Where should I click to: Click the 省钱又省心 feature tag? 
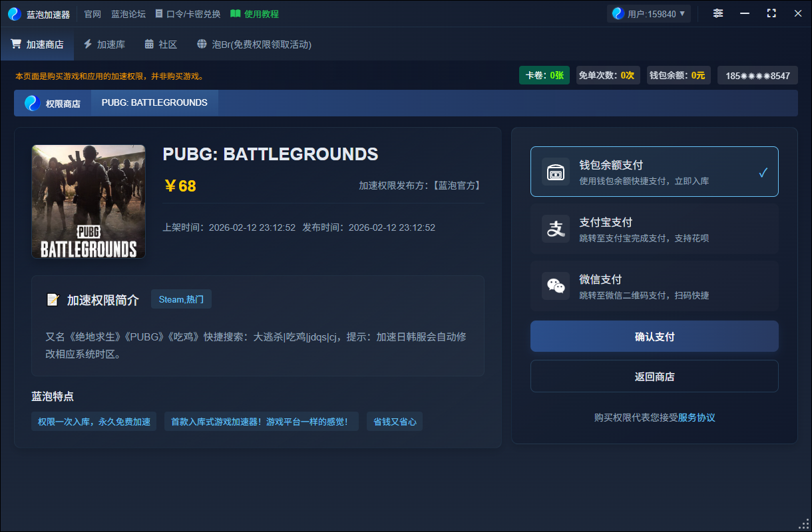(x=395, y=422)
